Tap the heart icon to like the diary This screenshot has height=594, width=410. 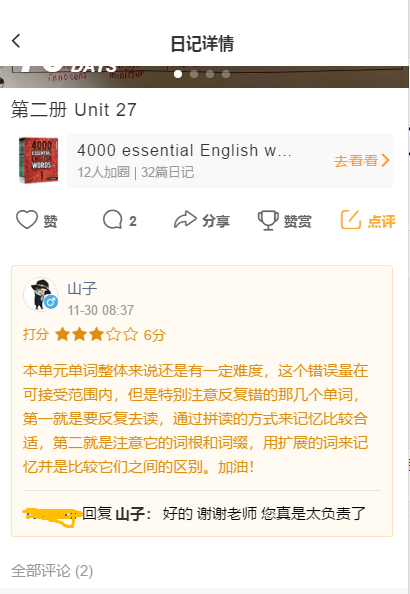(27, 220)
